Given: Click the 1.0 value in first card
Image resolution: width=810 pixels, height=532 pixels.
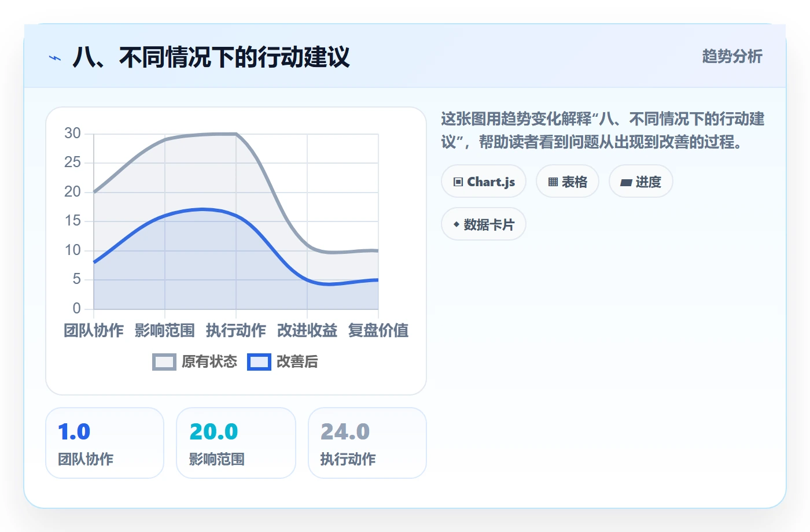Looking at the screenshot, I should point(74,432).
